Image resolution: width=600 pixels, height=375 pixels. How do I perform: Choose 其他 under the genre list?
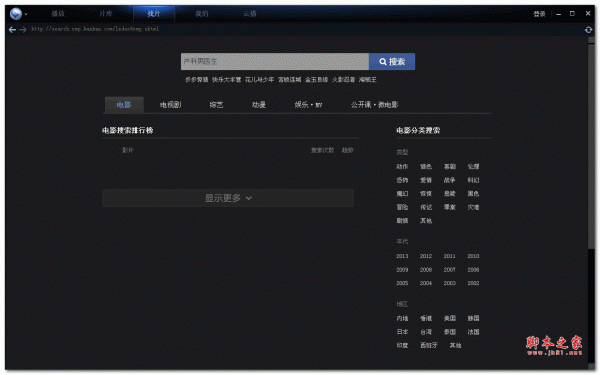426,220
